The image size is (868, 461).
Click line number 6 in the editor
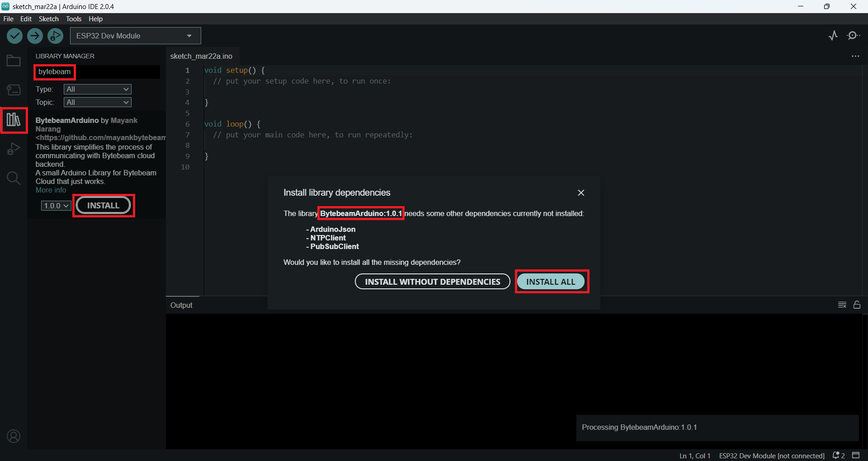[188, 124]
